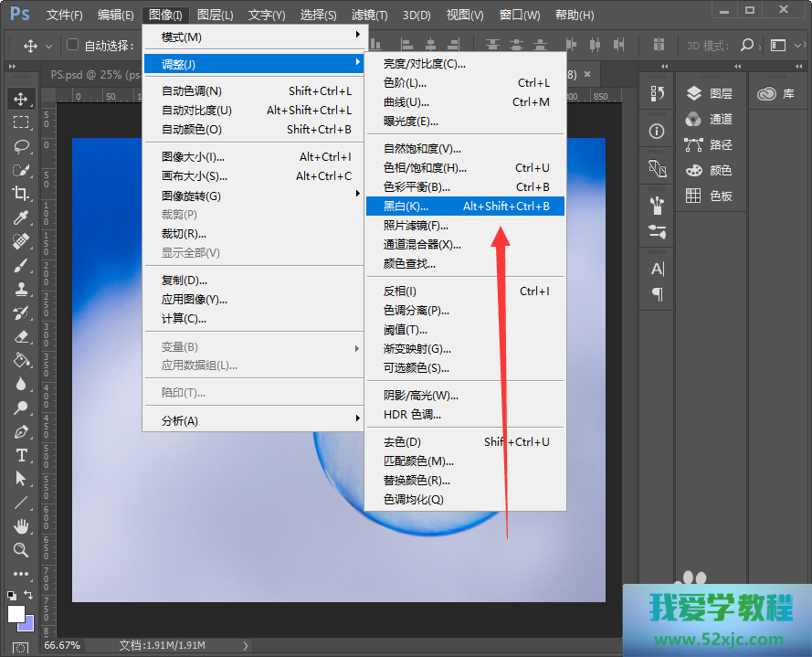
Task: Open the History panel icon
Action: (x=657, y=93)
